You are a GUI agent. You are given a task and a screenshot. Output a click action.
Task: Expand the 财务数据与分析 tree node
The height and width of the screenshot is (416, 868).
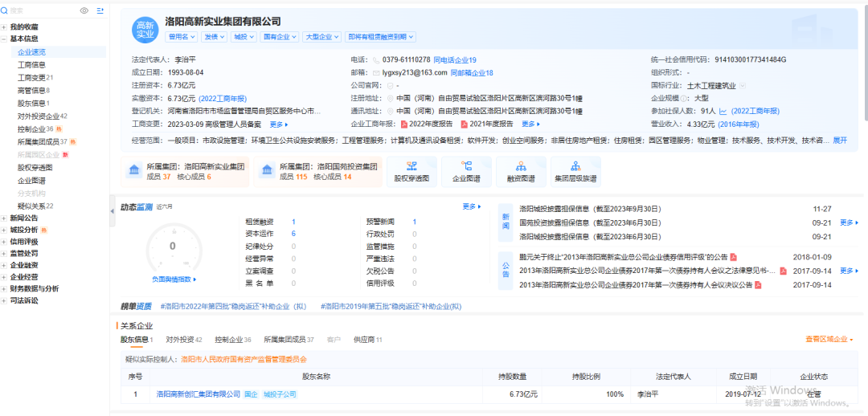click(x=4, y=289)
